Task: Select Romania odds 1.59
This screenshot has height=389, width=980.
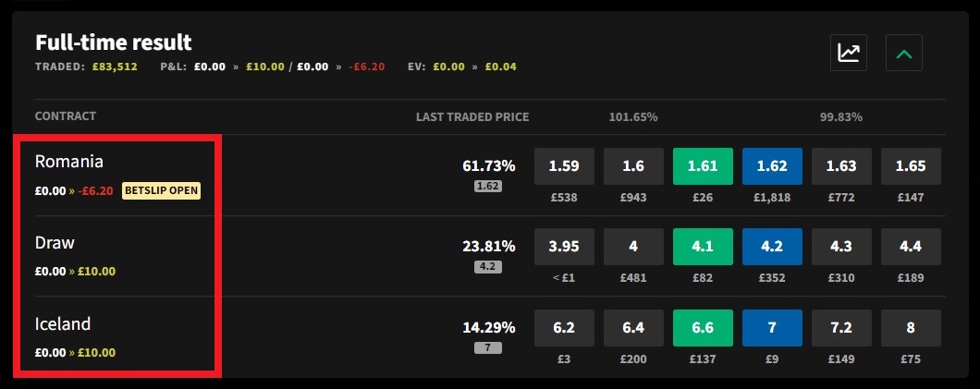Action: click(x=564, y=166)
